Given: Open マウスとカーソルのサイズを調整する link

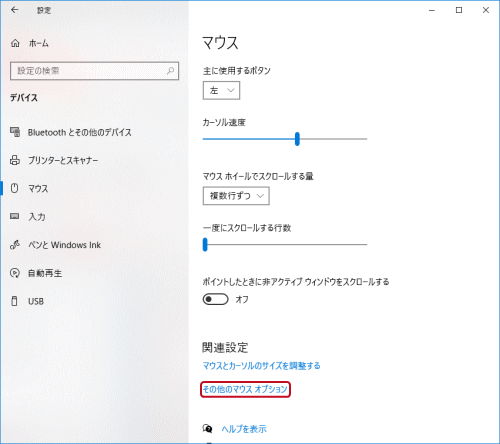Looking at the screenshot, I should [262, 366].
